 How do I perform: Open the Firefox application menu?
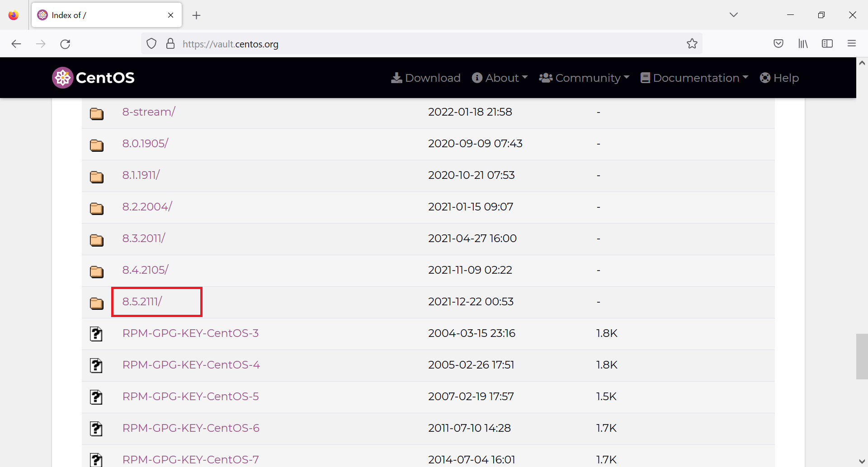click(x=852, y=43)
